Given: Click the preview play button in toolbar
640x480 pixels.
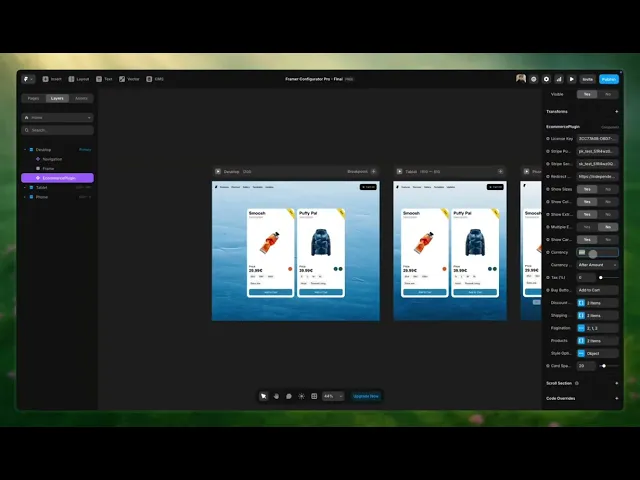Looking at the screenshot, I should coord(571,79).
